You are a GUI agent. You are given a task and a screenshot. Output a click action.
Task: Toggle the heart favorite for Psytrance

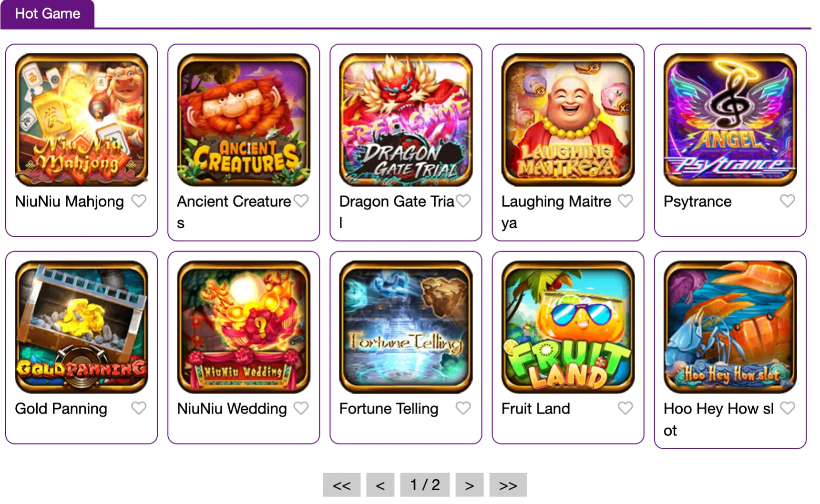(787, 201)
